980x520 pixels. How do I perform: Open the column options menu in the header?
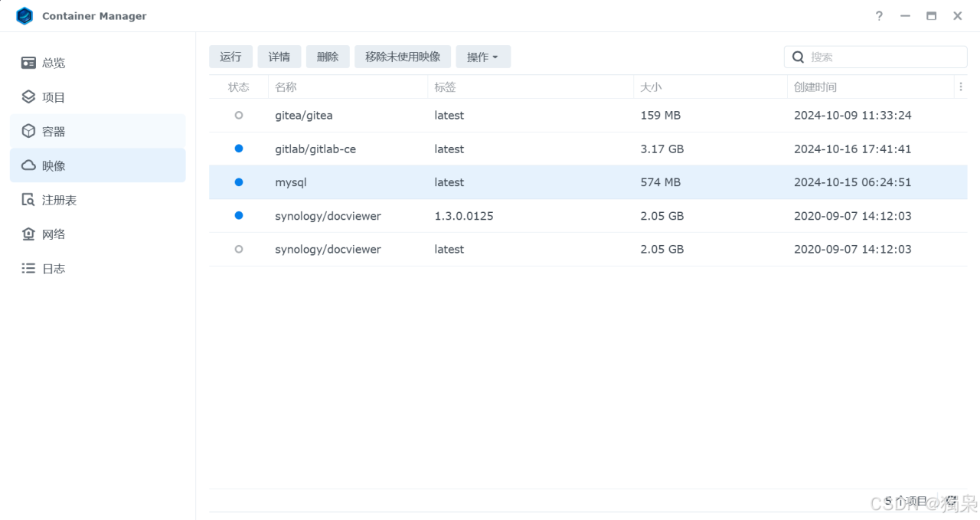[961, 87]
